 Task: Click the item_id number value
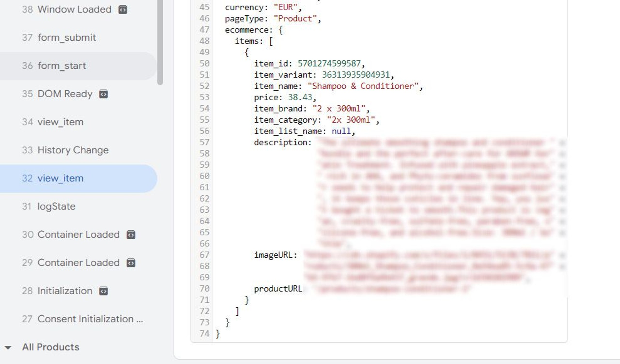coord(329,63)
